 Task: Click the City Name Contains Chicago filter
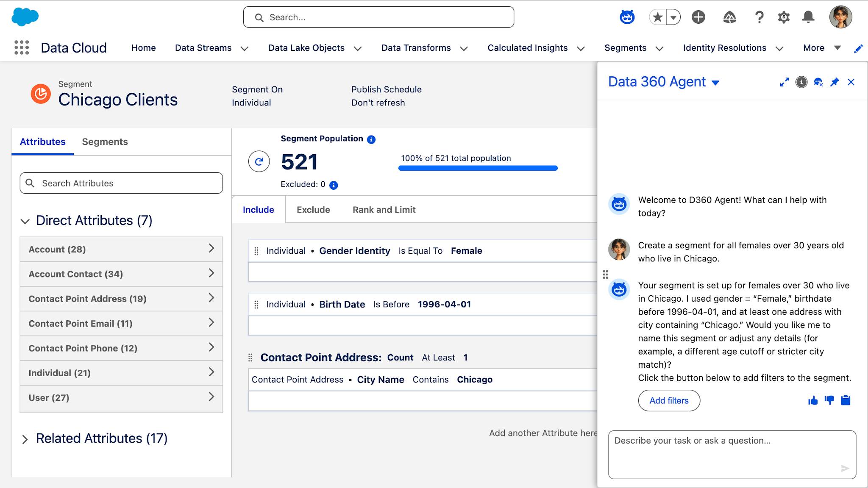pyautogui.click(x=423, y=380)
